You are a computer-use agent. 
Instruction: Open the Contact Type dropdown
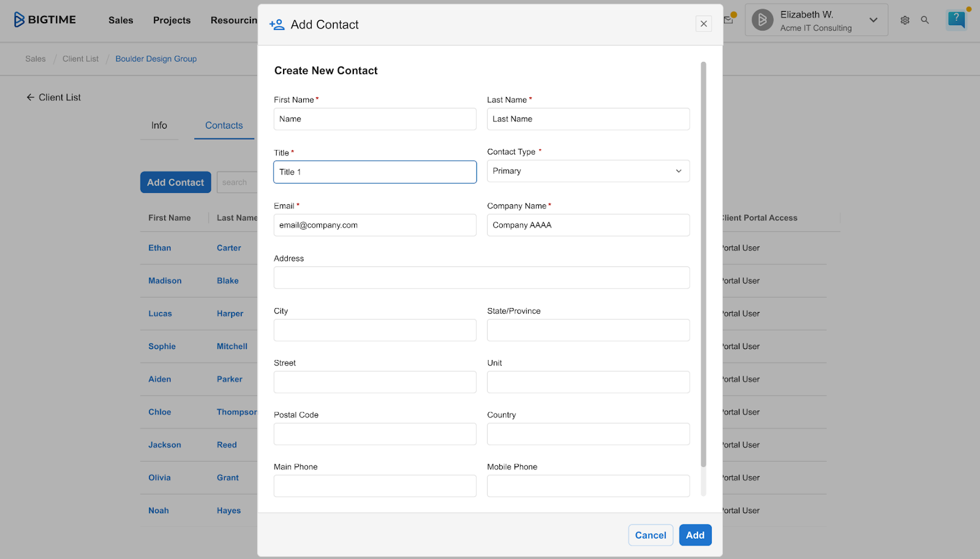click(587, 171)
